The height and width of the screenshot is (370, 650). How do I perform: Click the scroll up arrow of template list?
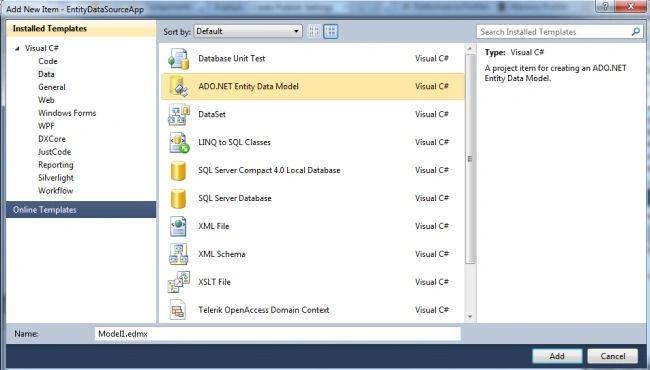tap(470, 49)
